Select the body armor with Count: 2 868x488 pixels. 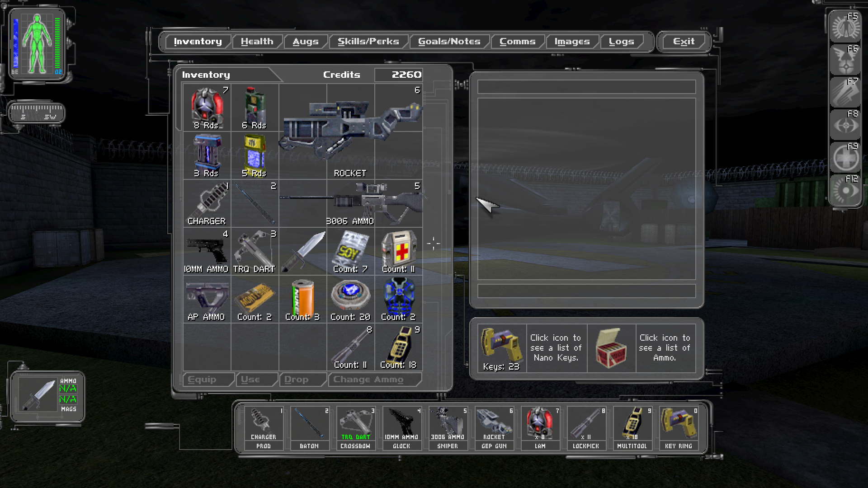tap(398, 299)
